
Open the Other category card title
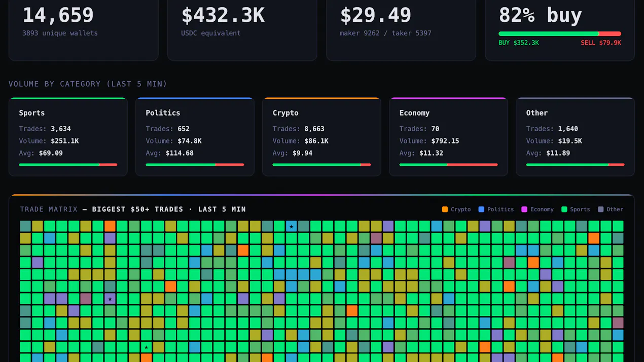pyautogui.click(x=537, y=113)
